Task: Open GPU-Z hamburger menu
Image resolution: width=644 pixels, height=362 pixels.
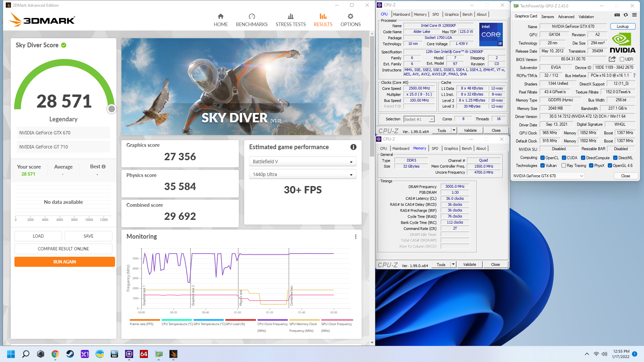Action: (x=634, y=15)
